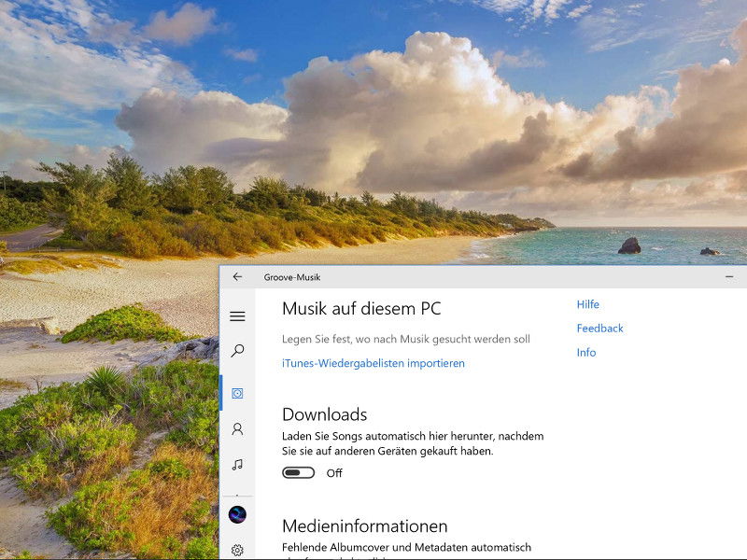The image size is (747, 560).
Task: Go back with the arrow in Groove-Musik
Action: point(237,276)
